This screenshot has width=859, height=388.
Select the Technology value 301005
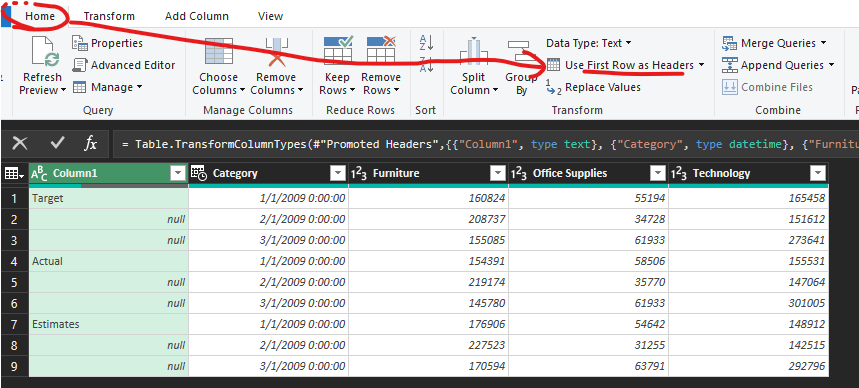748,303
